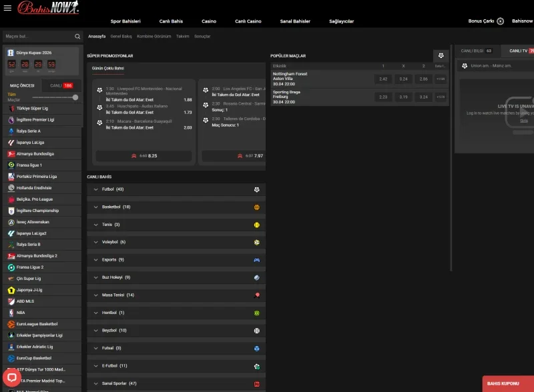Open İngiltere Premier Ligi league
This screenshot has width=534, height=392.
tap(42, 120)
